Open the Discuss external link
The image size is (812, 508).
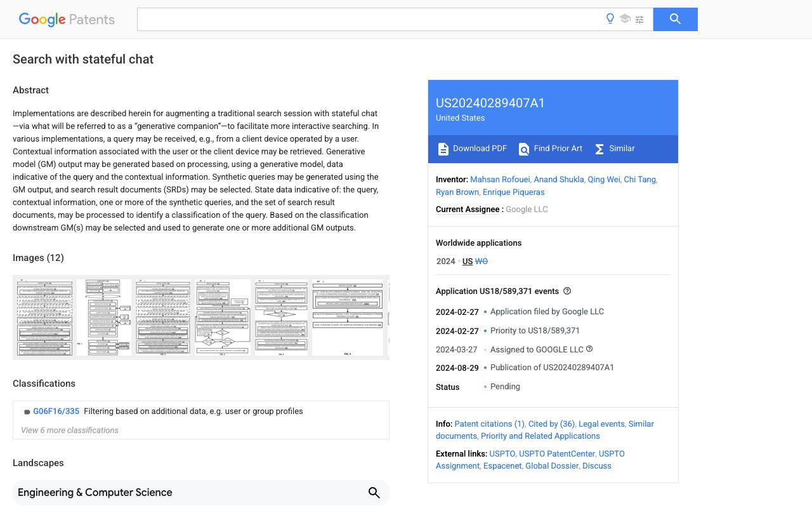click(597, 465)
